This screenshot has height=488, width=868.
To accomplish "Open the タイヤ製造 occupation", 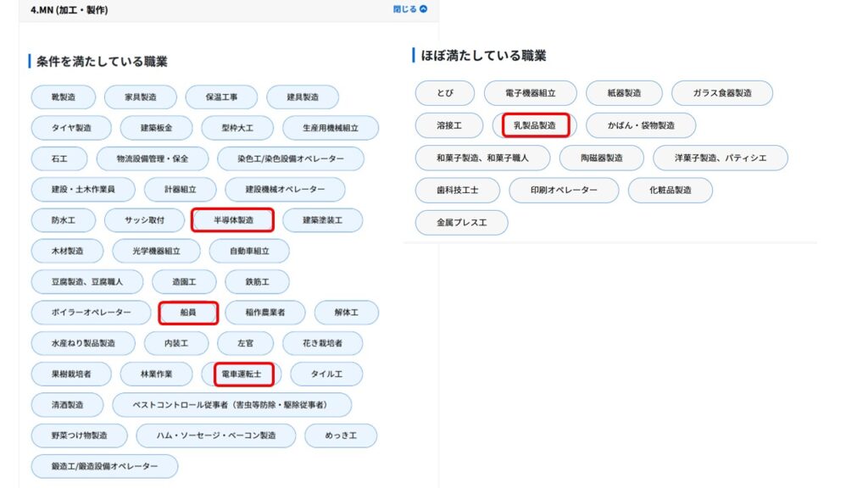I will [x=72, y=128].
